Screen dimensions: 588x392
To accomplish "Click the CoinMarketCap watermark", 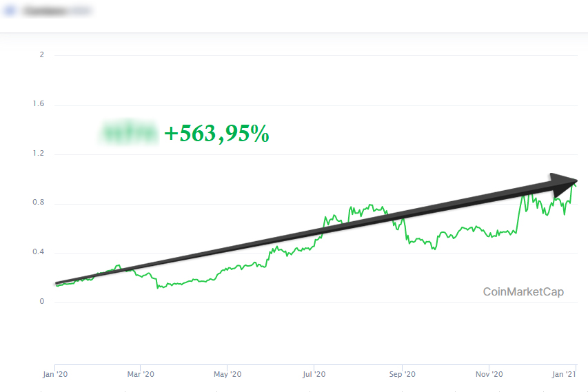I will tap(523, 291).
